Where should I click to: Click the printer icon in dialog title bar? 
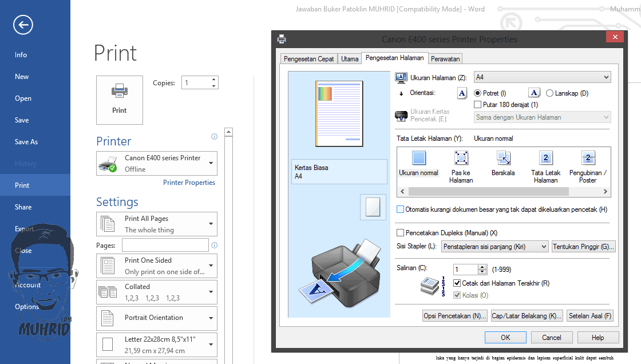(282, 39)
